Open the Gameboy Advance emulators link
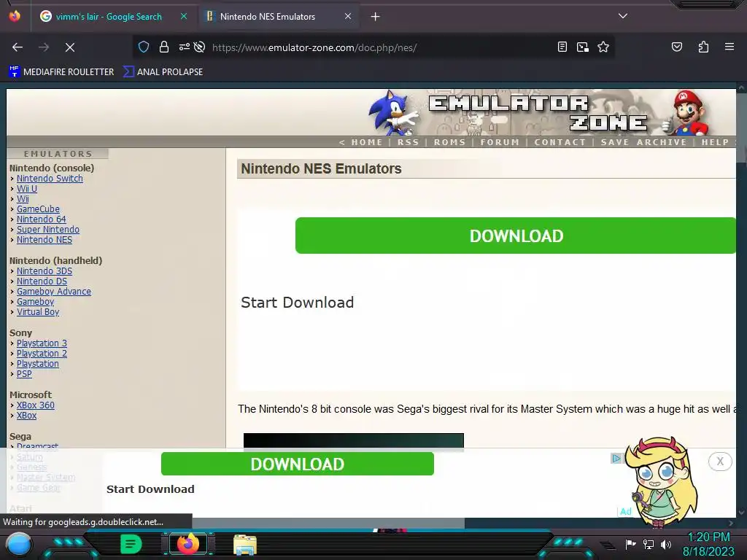747x560 pixels. click(x=54, y=292)
